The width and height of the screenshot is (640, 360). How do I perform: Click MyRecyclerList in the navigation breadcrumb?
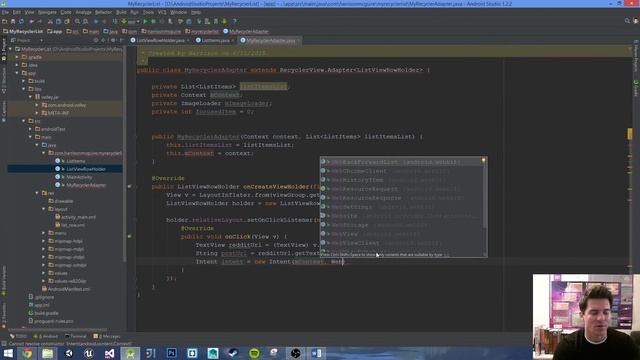(23, 31)
